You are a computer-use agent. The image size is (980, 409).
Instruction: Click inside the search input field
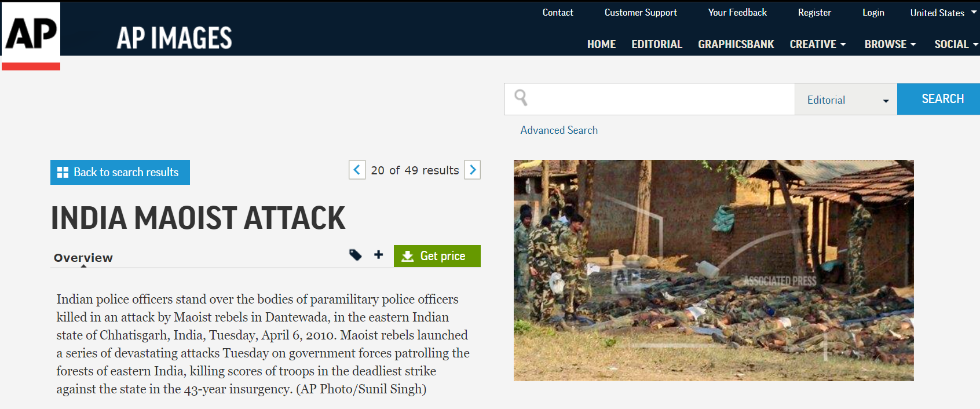[x=660, y=99]
